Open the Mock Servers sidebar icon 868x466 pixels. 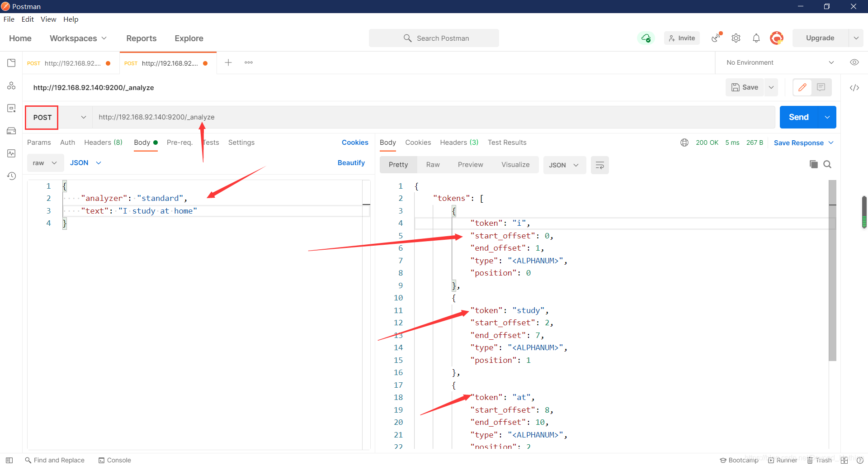(11, 131)
